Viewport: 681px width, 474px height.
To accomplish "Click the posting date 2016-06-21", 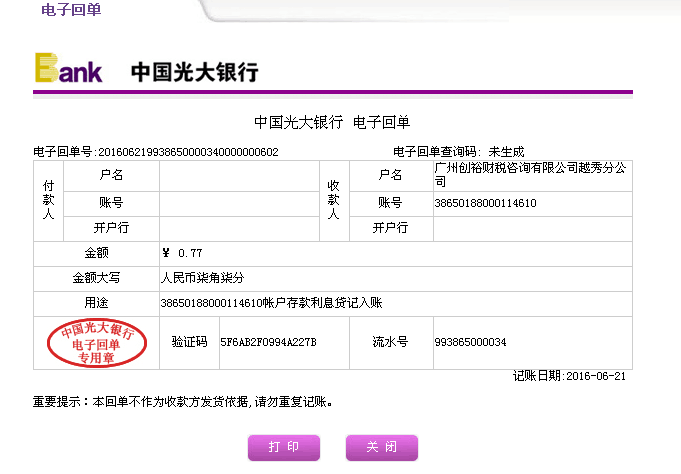I will [596, 376].
